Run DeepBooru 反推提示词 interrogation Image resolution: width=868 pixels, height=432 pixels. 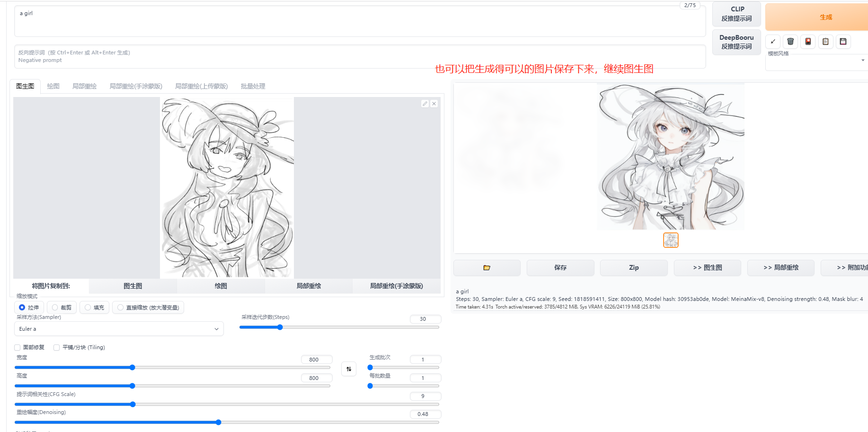(736, 42)
